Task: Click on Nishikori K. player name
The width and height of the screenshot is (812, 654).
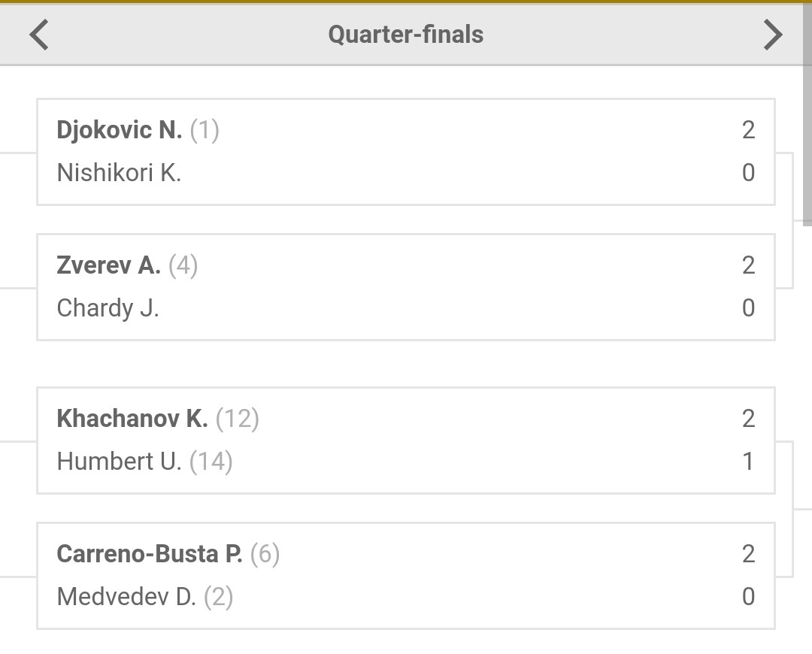Action: point(119,172)
